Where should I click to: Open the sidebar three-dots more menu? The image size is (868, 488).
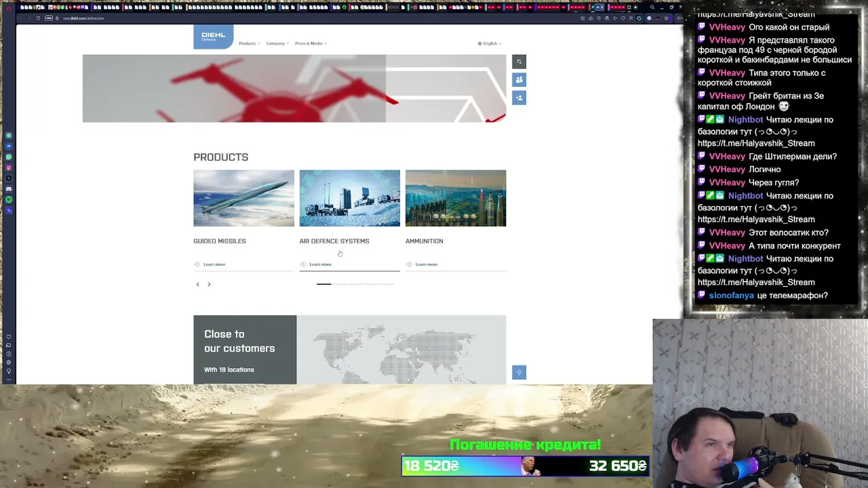(x=9, y=380)
